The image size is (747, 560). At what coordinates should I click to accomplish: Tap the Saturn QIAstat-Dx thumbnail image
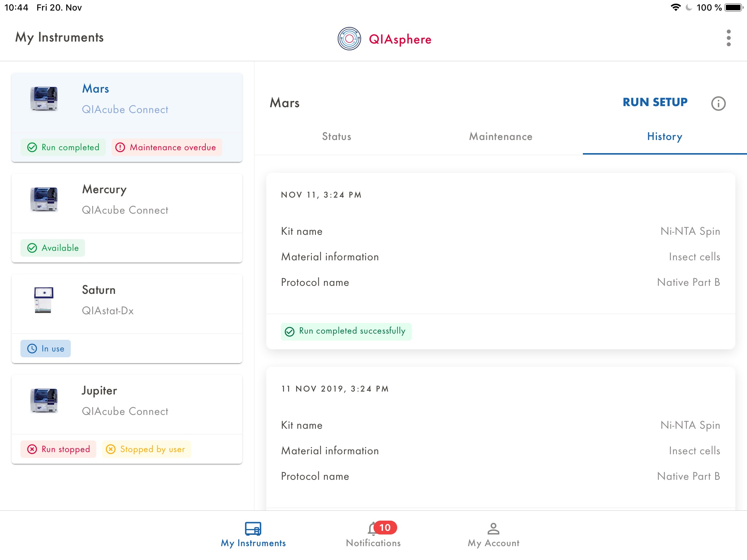43,300
